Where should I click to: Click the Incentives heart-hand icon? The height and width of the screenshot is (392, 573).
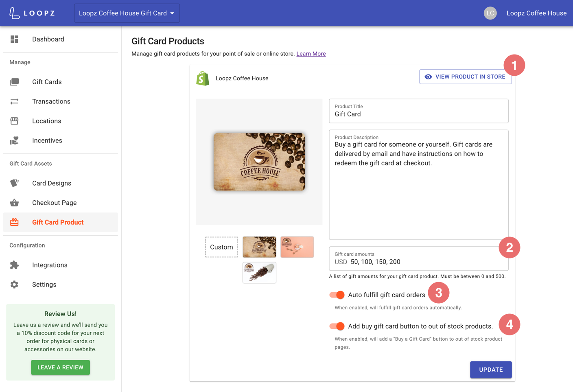14,140
